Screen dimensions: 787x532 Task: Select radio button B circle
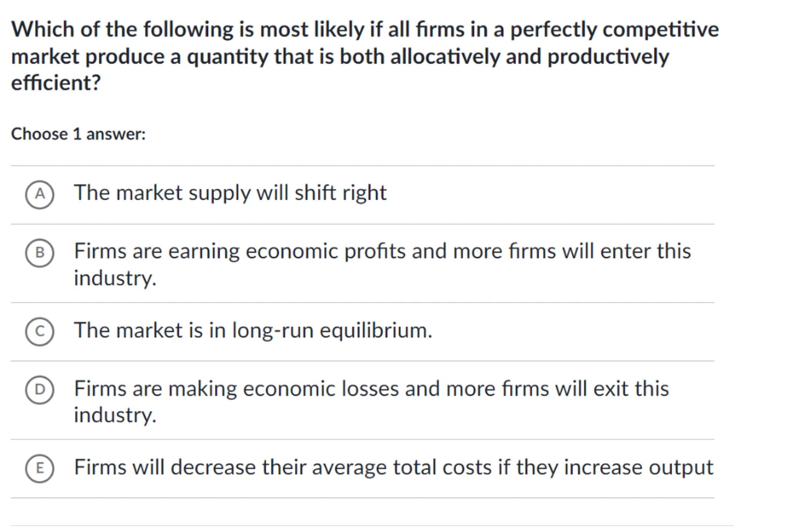coord(40,253)
